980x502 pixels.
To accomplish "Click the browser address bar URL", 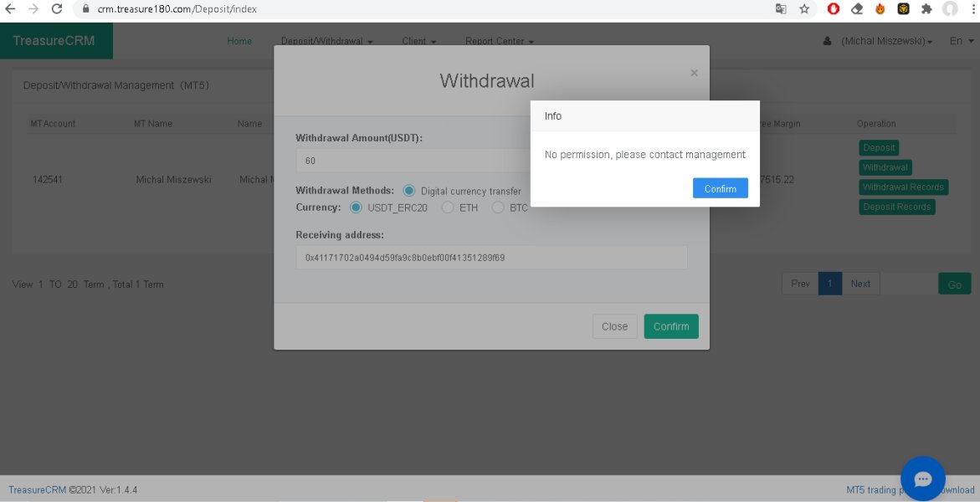I will pos(177,9).
